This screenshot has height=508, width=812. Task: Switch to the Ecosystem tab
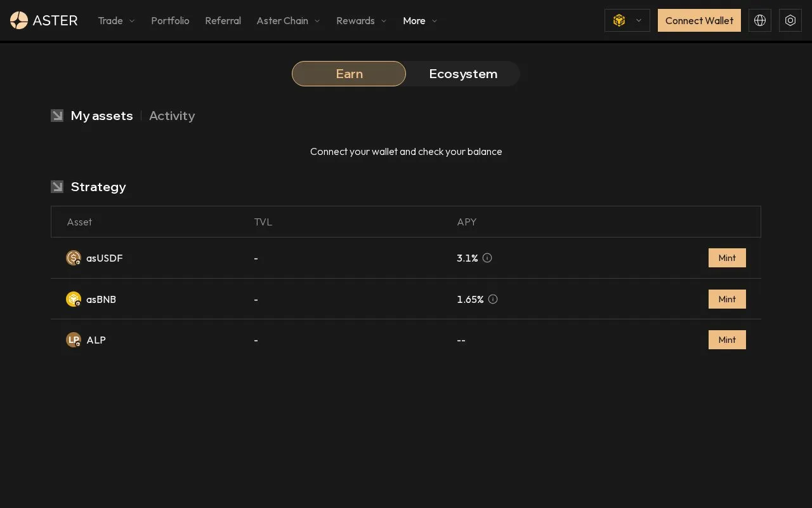coord(463,74)
